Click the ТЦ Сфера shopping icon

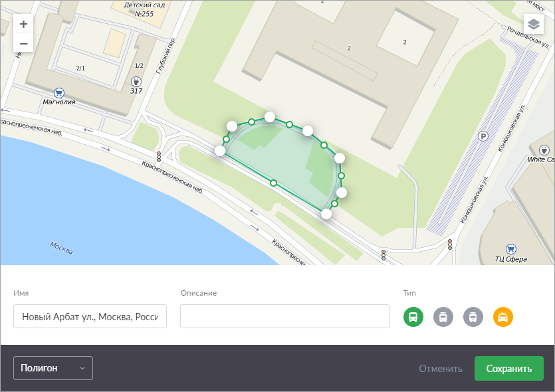(510, 248)
